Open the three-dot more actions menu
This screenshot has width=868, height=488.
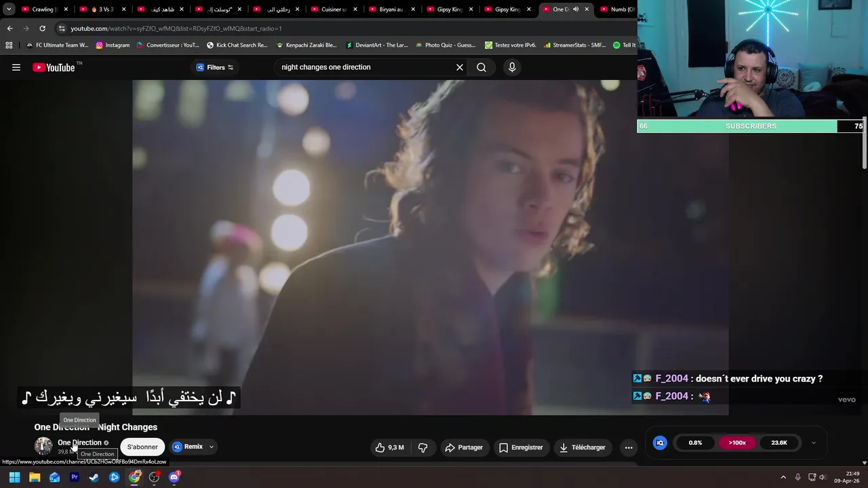click(x=629, y=447)
